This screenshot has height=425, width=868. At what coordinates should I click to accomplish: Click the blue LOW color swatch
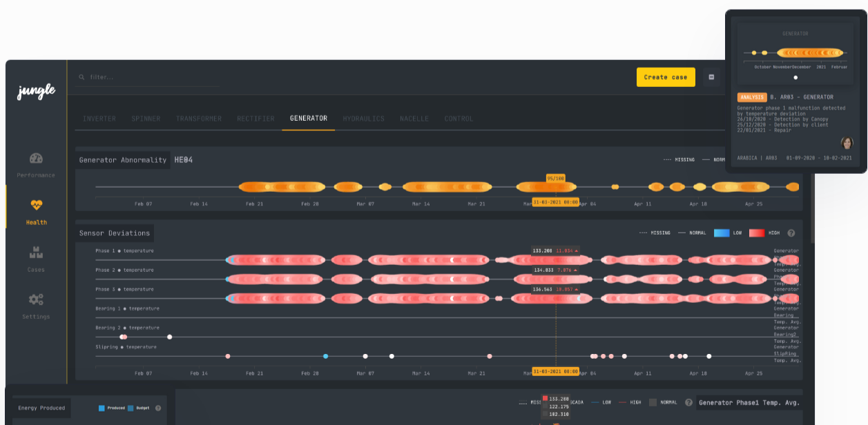point(721,233)
